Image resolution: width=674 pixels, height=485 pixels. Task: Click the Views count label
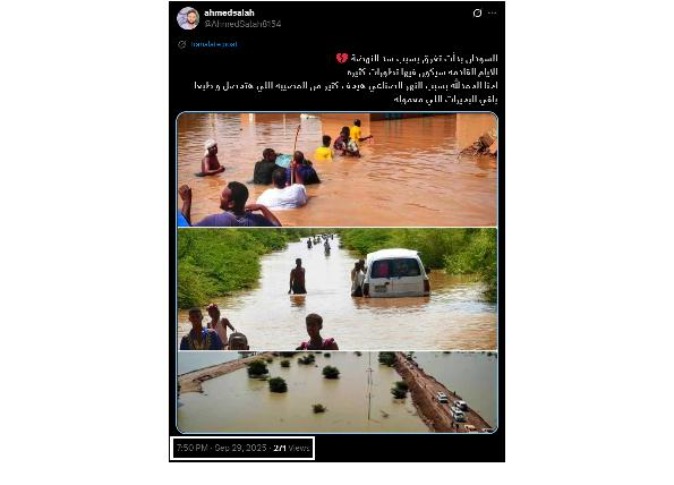(292, 448)
